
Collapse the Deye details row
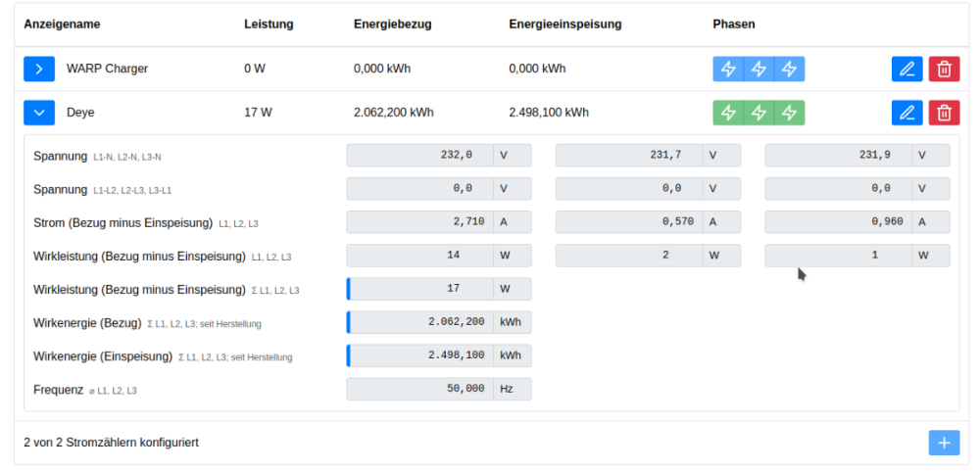click(x=38, y=113)
